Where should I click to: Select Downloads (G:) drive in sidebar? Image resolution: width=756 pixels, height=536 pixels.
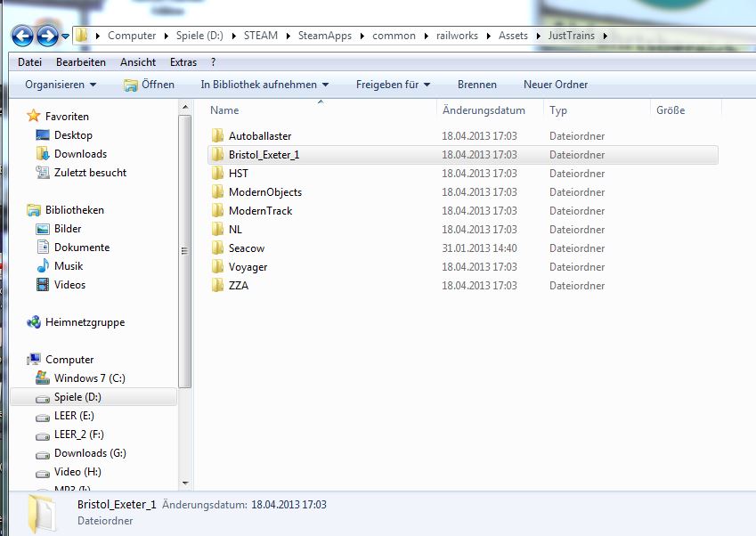click(90, 453)
